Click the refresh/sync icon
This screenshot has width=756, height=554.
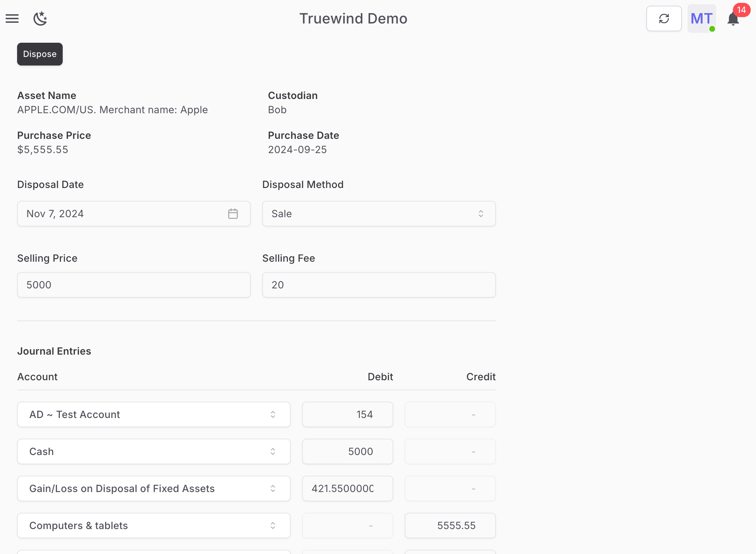(664, 18)
